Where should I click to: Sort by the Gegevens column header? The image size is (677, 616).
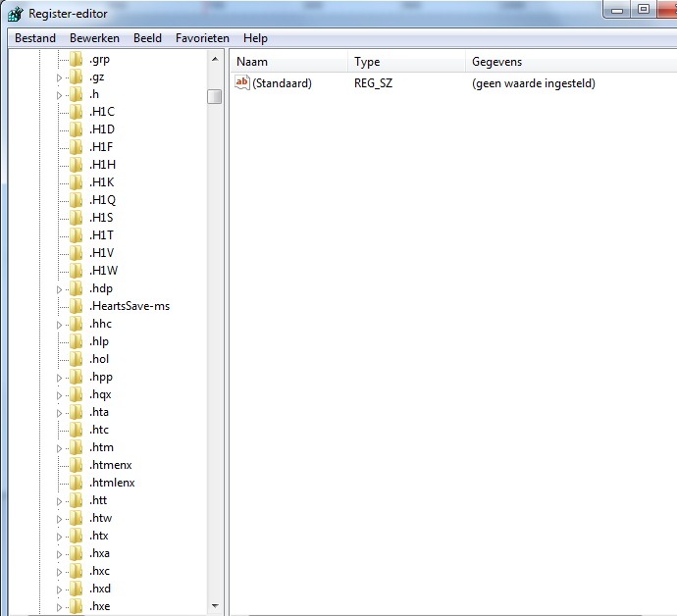[x=571, y=62]
